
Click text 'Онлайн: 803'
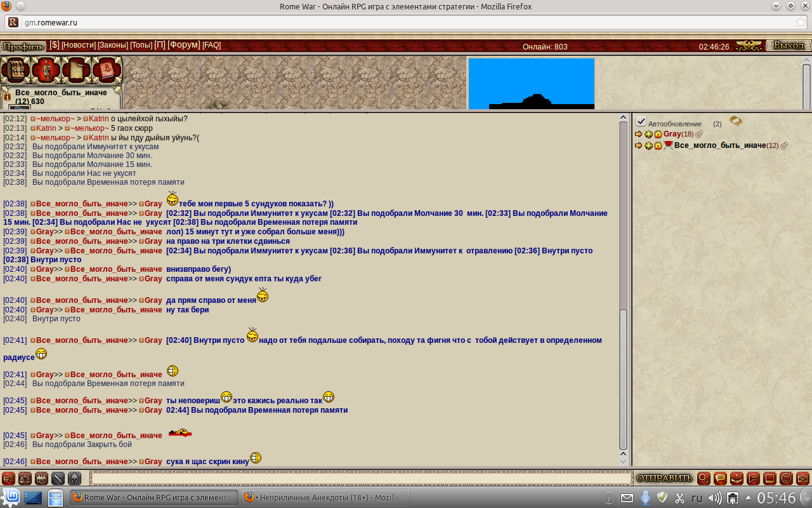(x=545, y=47)
